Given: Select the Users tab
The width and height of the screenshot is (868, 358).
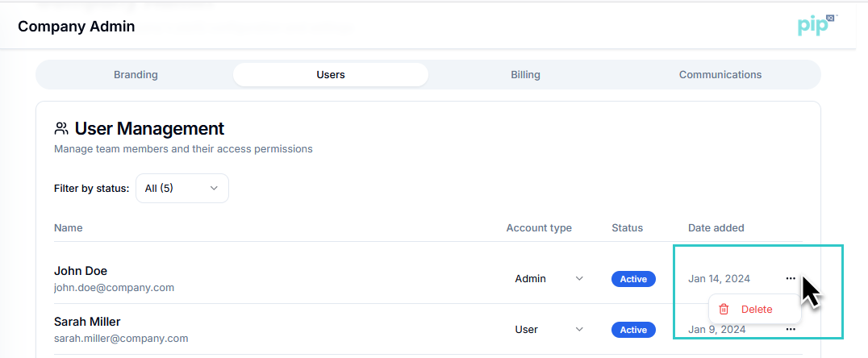Looking at the screenshot, I should 331,75.
